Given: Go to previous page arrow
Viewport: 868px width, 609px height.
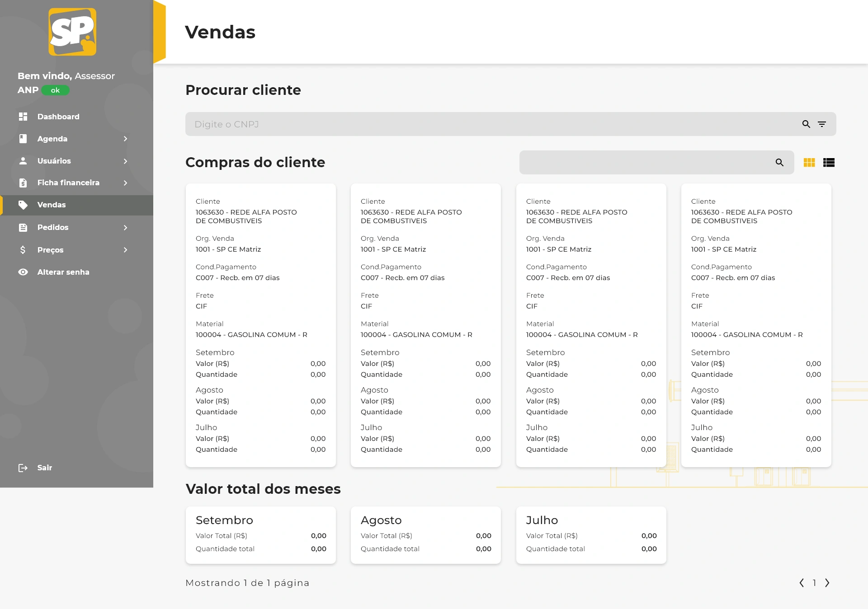Looking at the screenshot, I should (802, 583).
